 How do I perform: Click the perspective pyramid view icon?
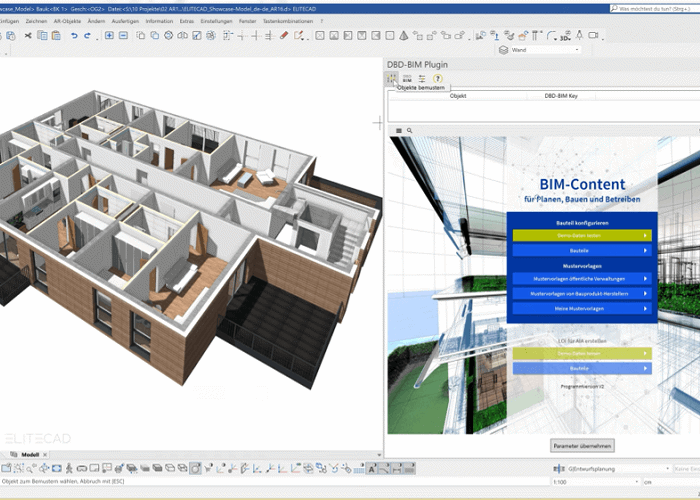(404, 35)
